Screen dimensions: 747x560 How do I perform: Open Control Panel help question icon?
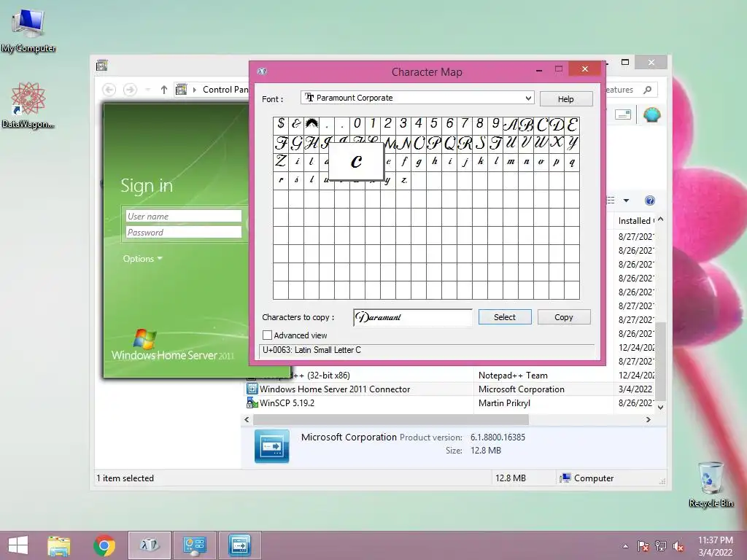(649, 201)
